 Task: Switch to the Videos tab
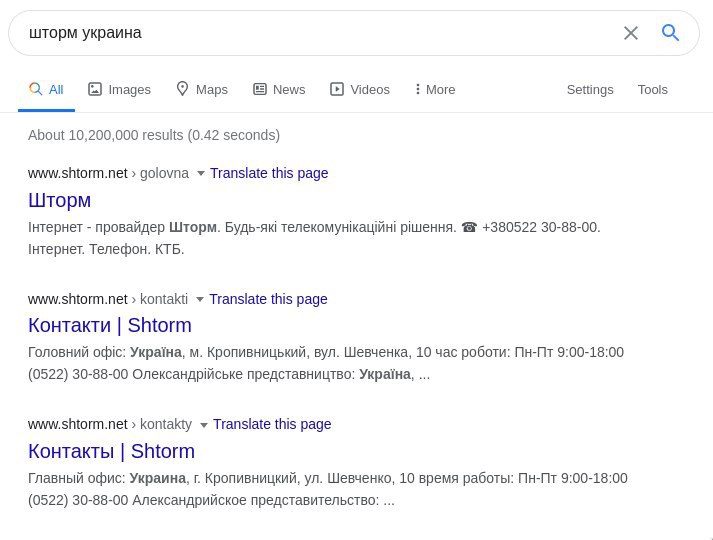click(x=360, y=90)
